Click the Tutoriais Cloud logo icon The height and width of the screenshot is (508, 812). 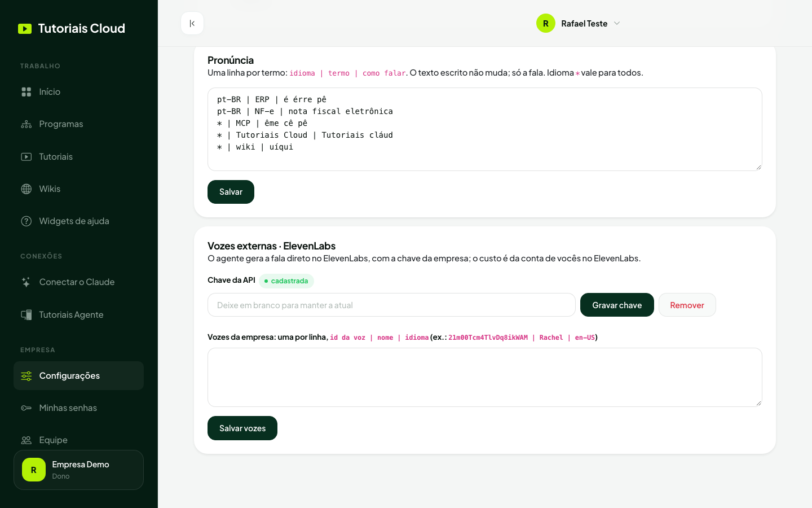click(x=25, y=29)
